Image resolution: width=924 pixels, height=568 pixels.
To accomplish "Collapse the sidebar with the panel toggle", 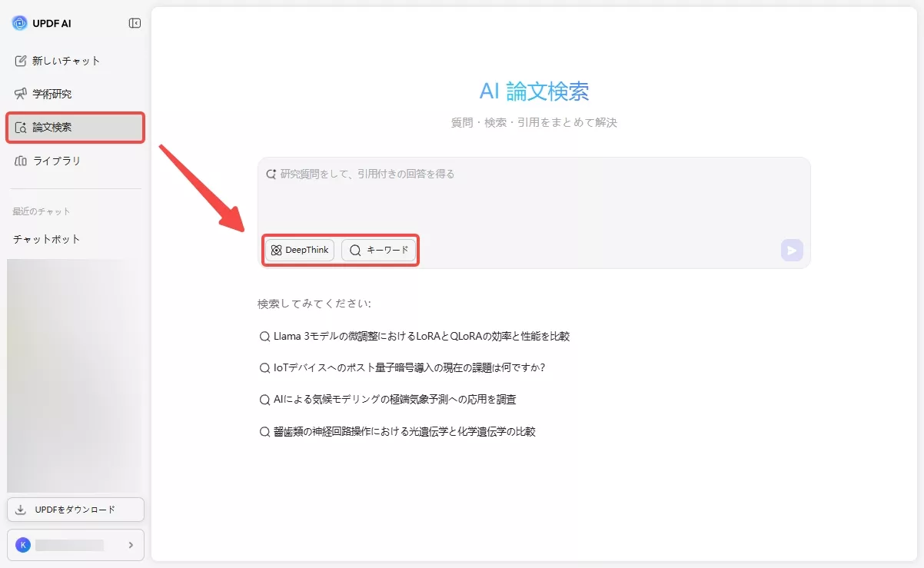I will pyautogui.click(x=134, y=23).
